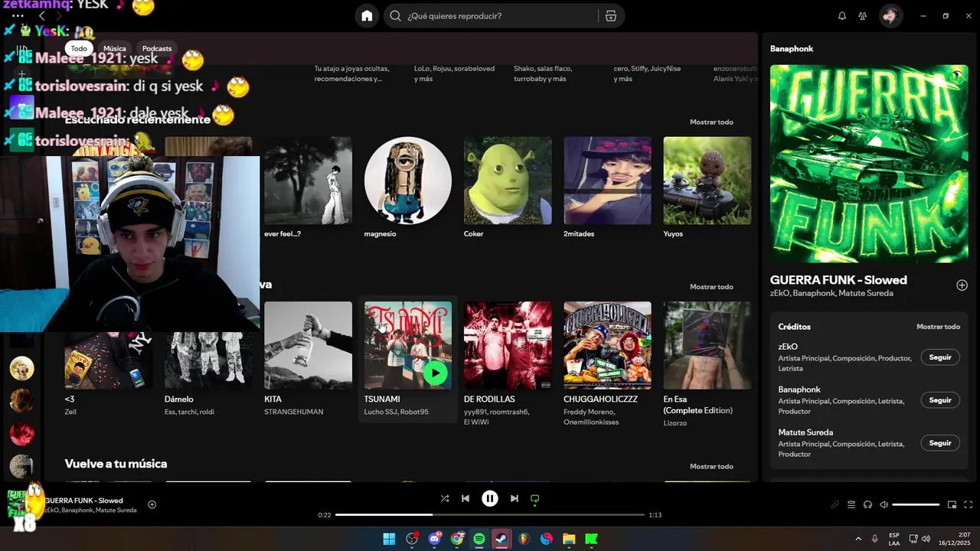
Task: Open ESP LAA language switcher
Action: point(894,539)
